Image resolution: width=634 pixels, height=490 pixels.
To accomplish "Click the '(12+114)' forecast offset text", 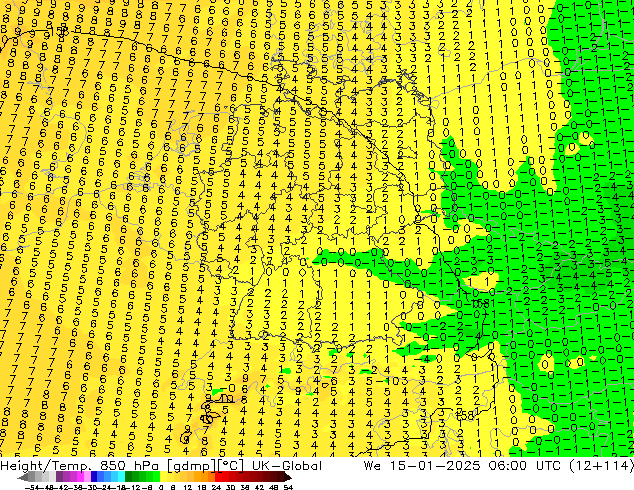I will (x=602, y=466).
